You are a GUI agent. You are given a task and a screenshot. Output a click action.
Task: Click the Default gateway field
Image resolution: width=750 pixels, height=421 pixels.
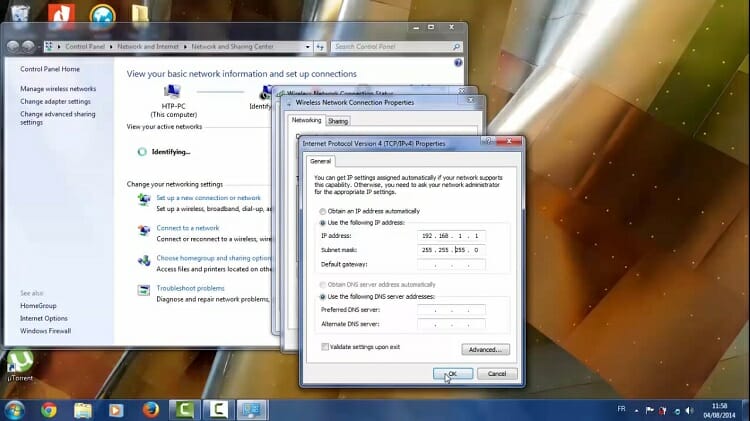coord(451,265)
